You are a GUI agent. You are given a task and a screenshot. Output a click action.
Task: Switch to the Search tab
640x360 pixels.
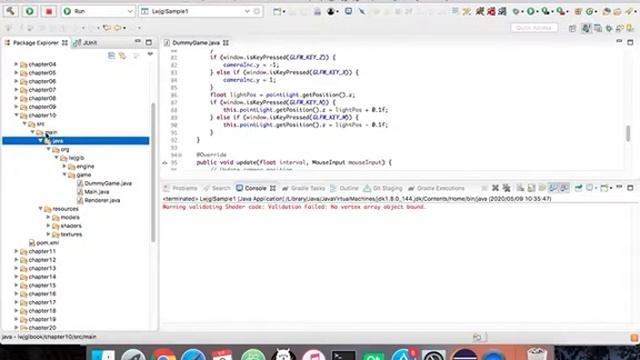pyautogui.click(x=217, y=188)
